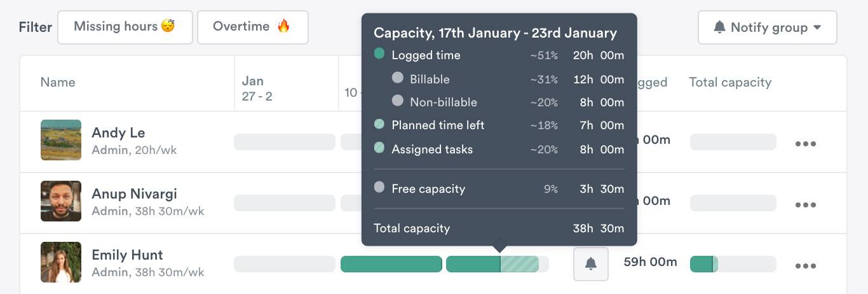Open Emily Hunt's profile name link
The width and height of the screenshot is (868, 294).
(127, 255)
